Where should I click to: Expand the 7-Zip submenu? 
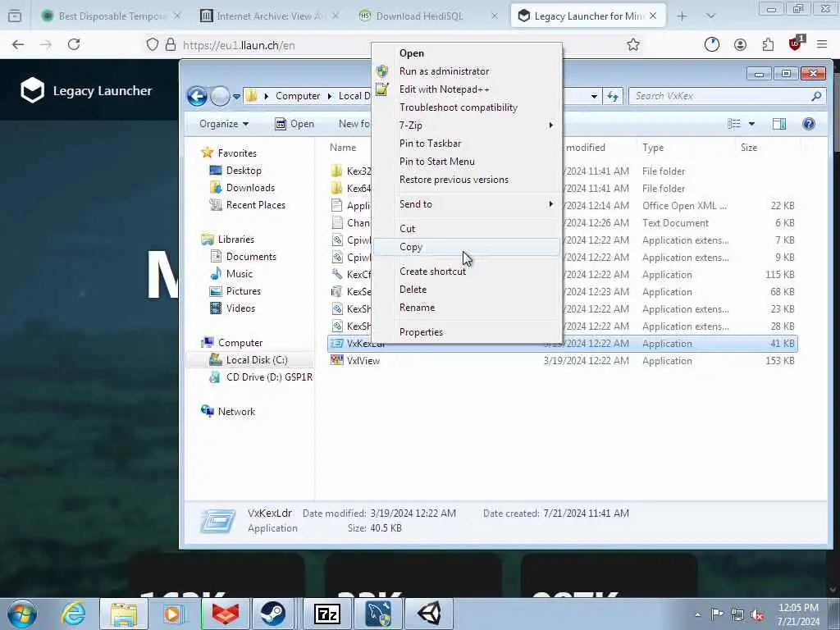[466, 126]
